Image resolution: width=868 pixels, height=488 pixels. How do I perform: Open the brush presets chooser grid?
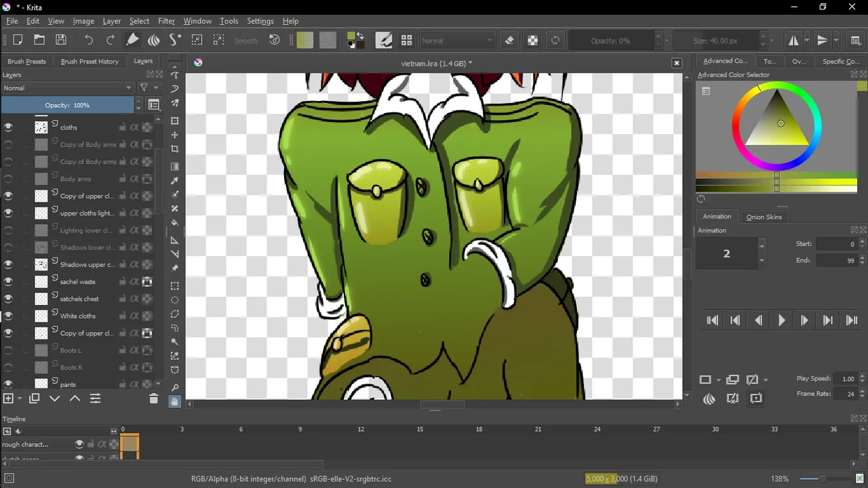(406, 40)
